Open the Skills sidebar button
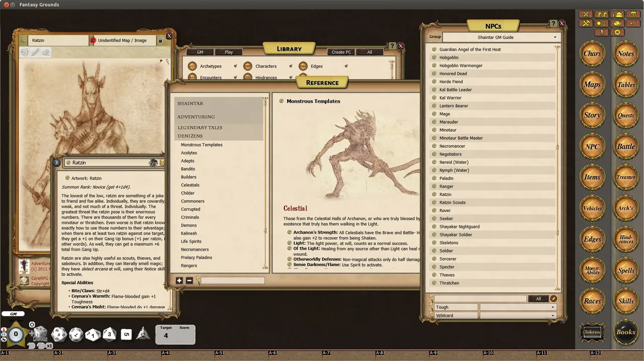644x361 pixels. pyautogui.click(x=626, y=301)
